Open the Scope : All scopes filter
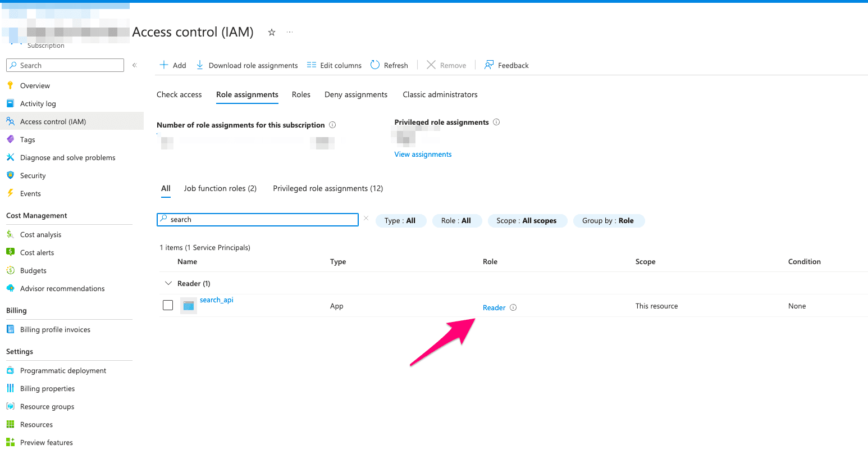Screen dimensions: 868x449 pos(526,221)
